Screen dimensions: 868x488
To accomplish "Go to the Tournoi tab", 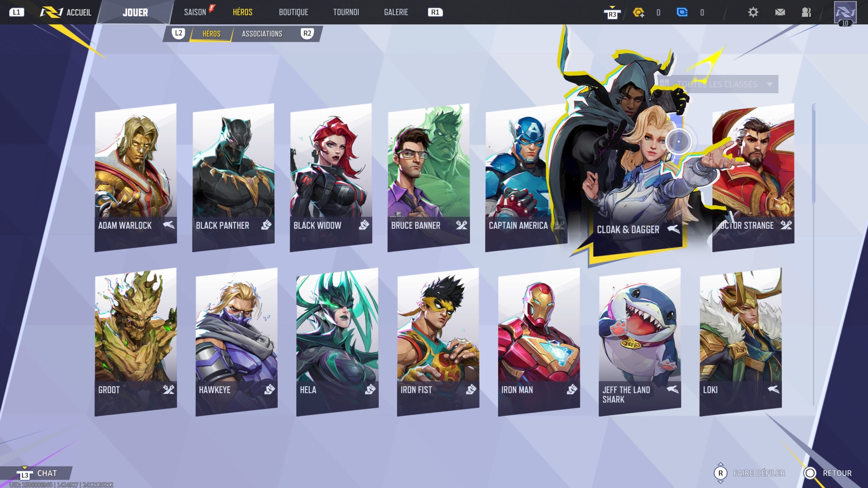I will click(346, 13).
